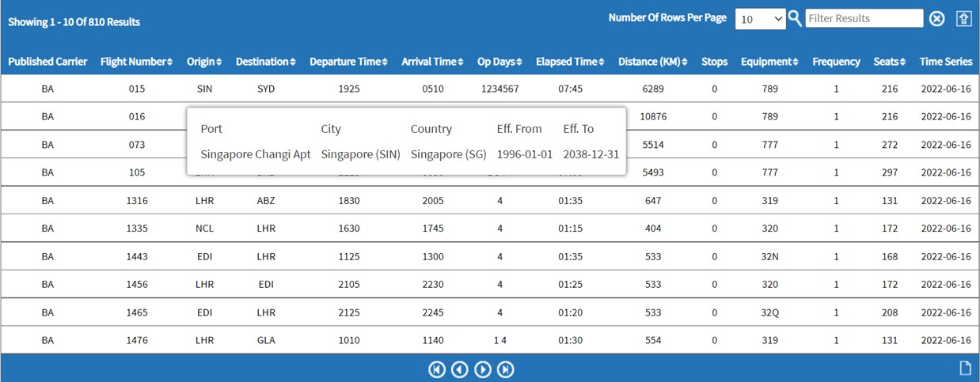Click SIN origin in first row
Viewport: 980px width, 382px height.
pos(205,89)
